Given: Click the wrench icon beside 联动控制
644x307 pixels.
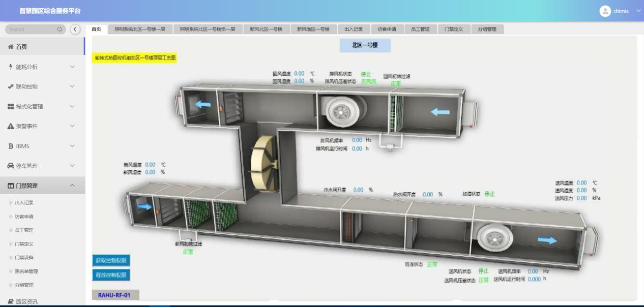Looking at the screenshot, I should pyautogui.click(x=11, y=87).
